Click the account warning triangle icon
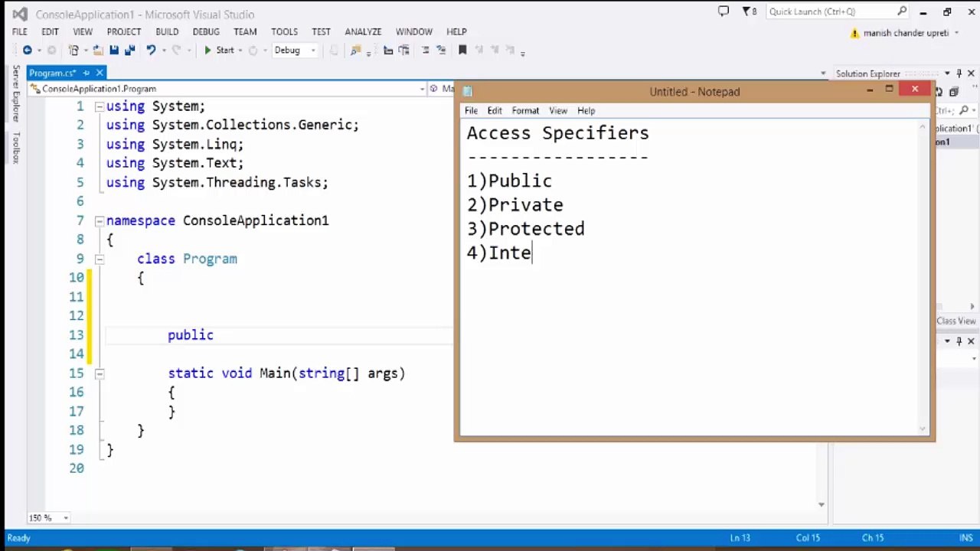The image size is (980, 551). click(x=855, y=34)
